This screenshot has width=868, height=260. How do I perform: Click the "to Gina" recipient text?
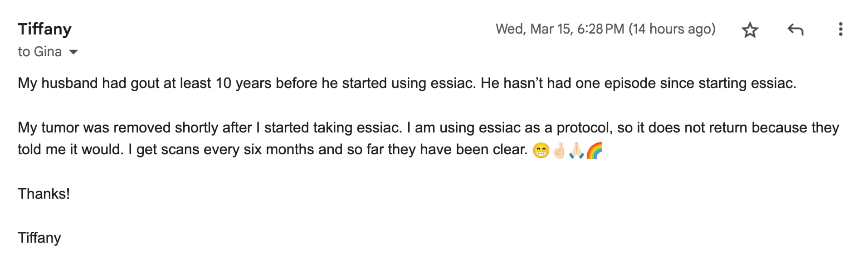(x=39, y=52)
